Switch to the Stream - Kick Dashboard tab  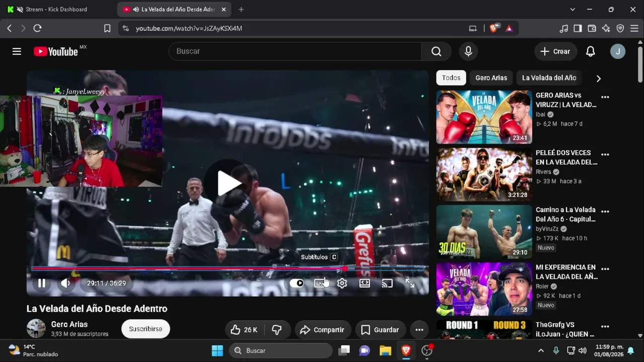(x=56, y=10)
